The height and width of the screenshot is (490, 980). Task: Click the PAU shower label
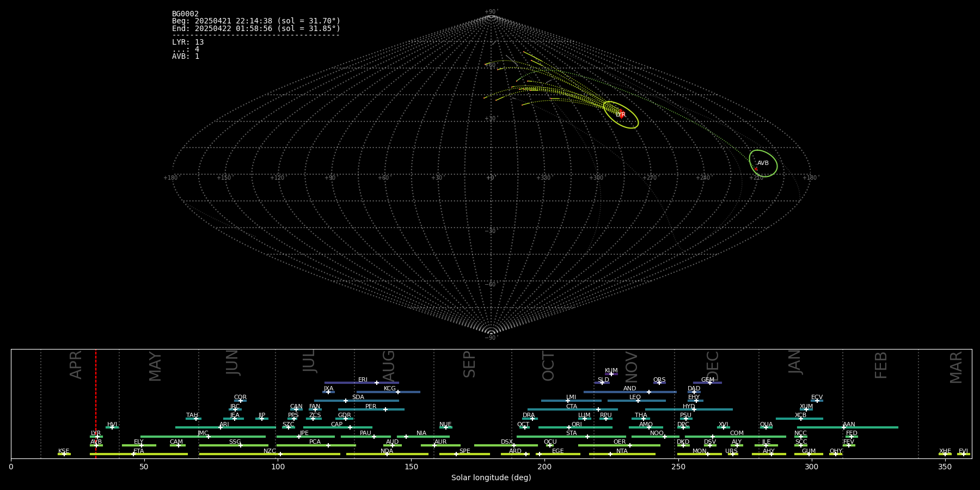pyautogui.click(x=365, y=433)
